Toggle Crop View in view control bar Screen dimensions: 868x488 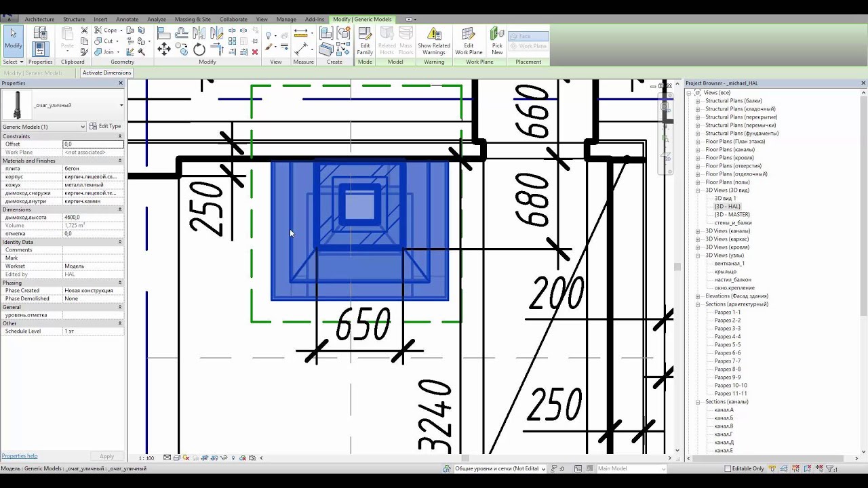[205, 458]
